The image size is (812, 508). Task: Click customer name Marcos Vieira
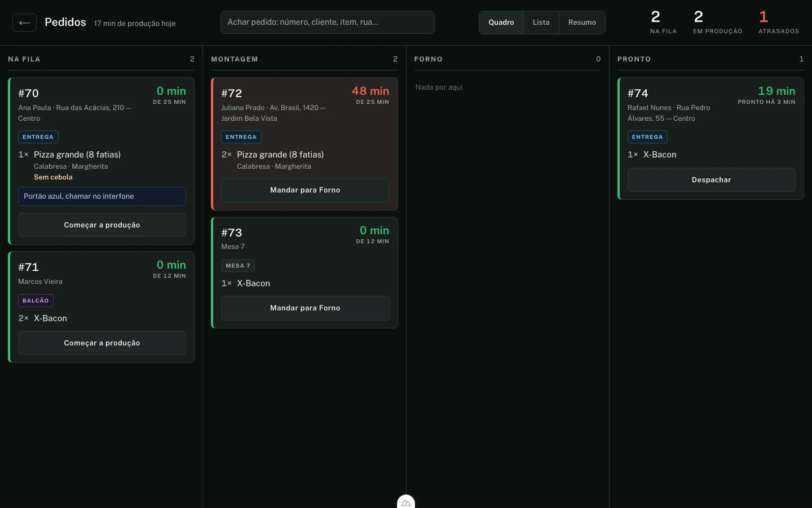click(41, 282)
